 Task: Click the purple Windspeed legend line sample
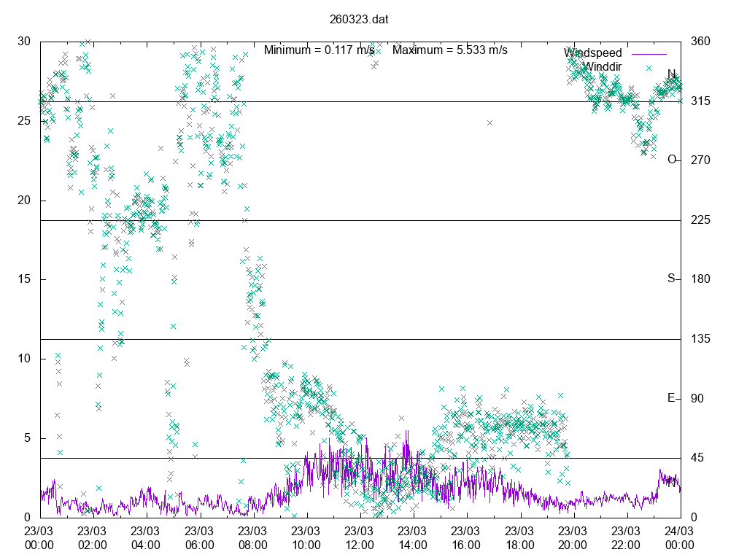click(648, 53)
